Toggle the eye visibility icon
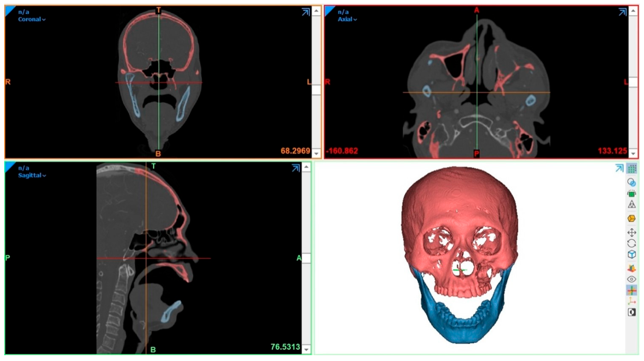644x361 pixels. coord(632,279)
